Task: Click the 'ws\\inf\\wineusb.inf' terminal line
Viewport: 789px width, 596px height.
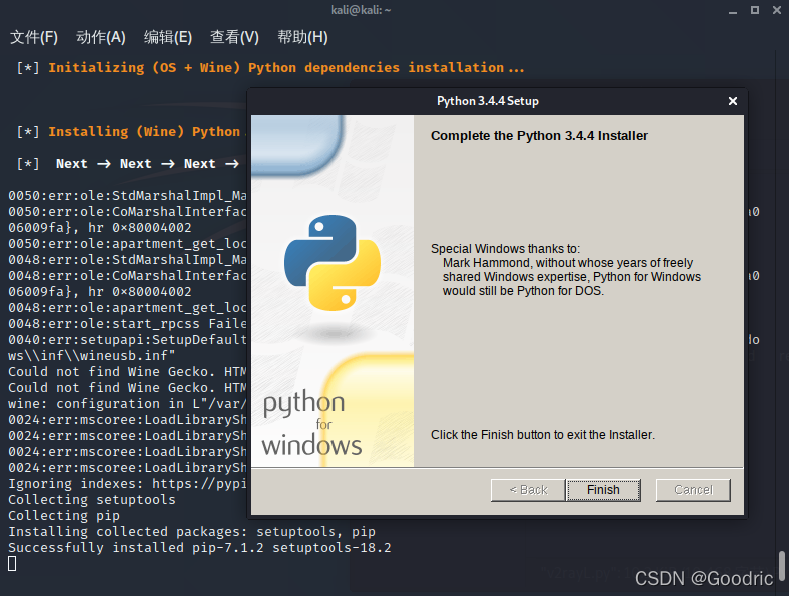Action: click(x=92, y=356)
